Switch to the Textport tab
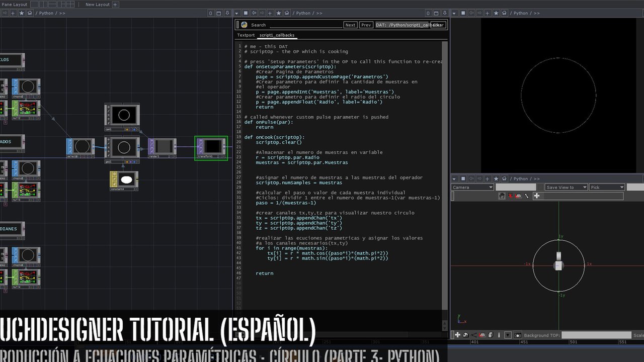The image size is (644, 362). (x=246, y=35)
